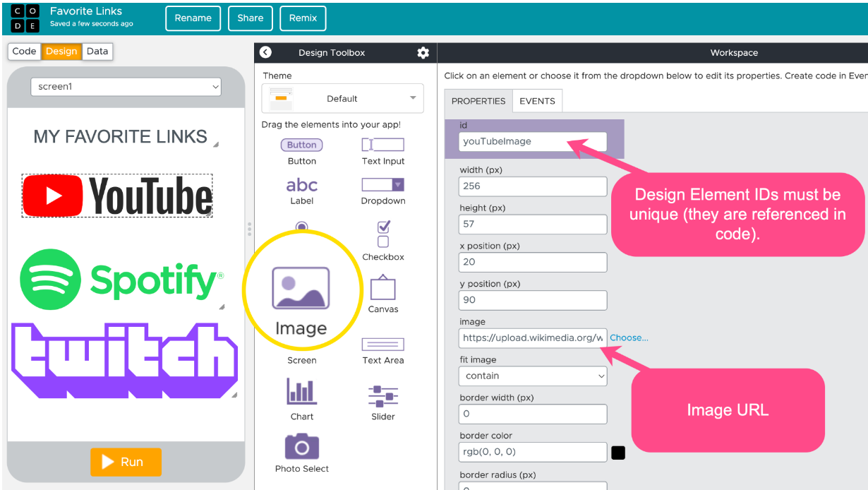Click the black border color swatch
The image size is (868, 490).
pyautogui.click(x=618, y=453)
